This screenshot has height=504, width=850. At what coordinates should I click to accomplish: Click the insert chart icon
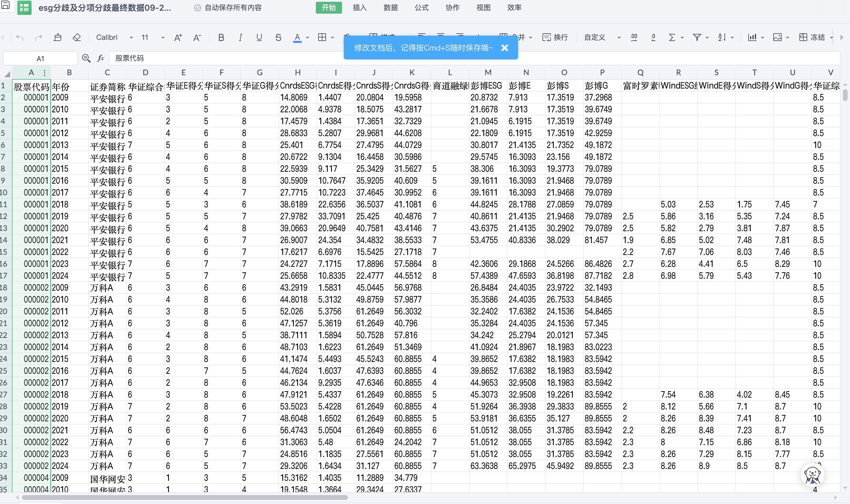[752, 37]
